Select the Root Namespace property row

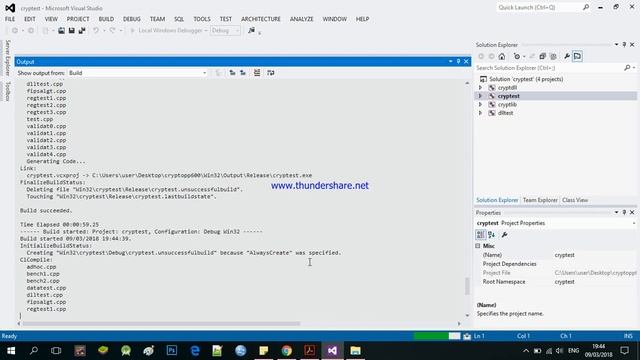[556, 282]
